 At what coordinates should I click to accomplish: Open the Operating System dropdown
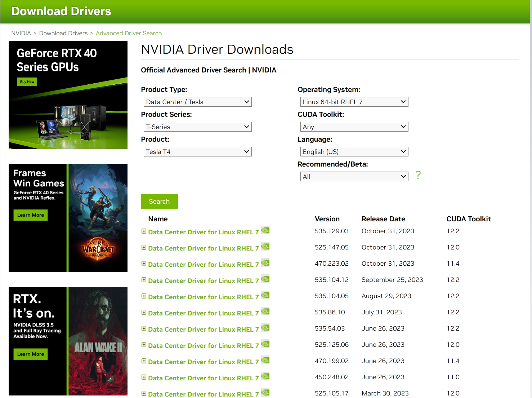point(354,102)
